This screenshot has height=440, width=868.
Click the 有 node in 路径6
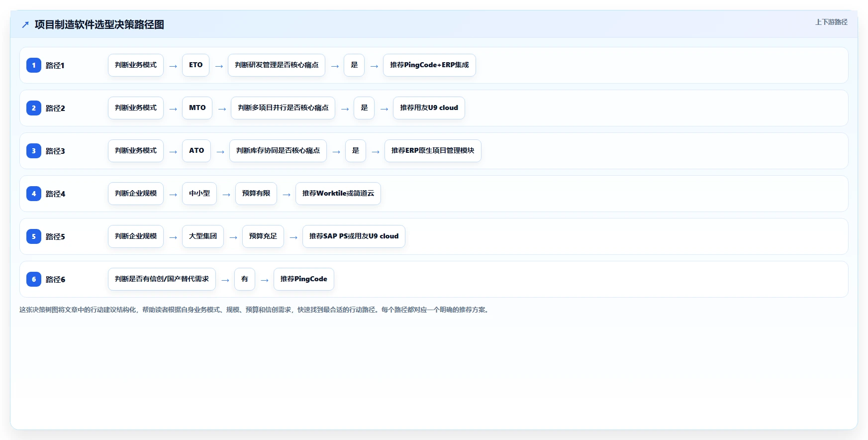[245, 279]
